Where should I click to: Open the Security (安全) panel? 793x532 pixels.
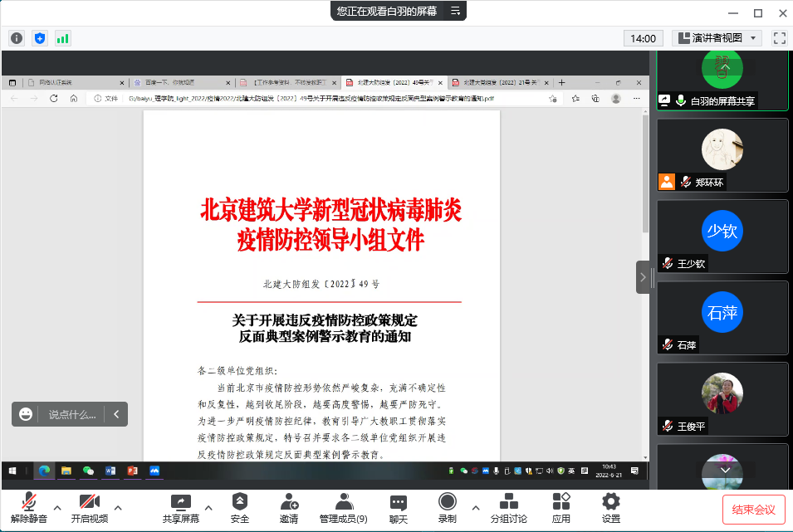240,508
